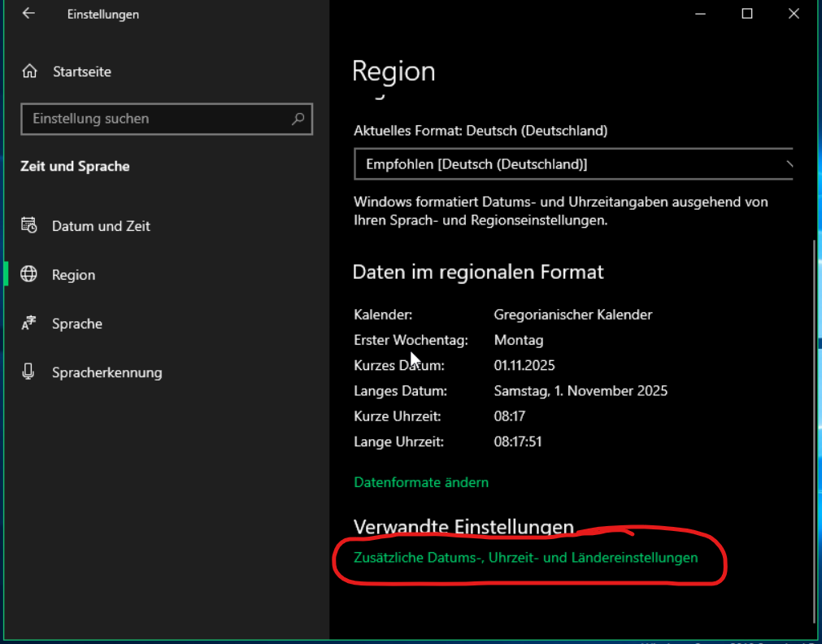The image size is (822, 644).
Task: Click the Datenformate ändern link
Action: (x=421, y=482)
